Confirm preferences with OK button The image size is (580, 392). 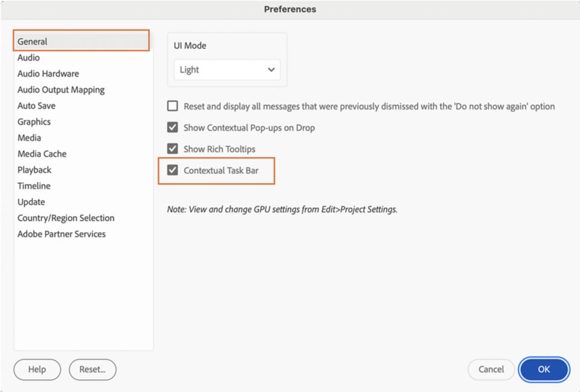point(544,370)
